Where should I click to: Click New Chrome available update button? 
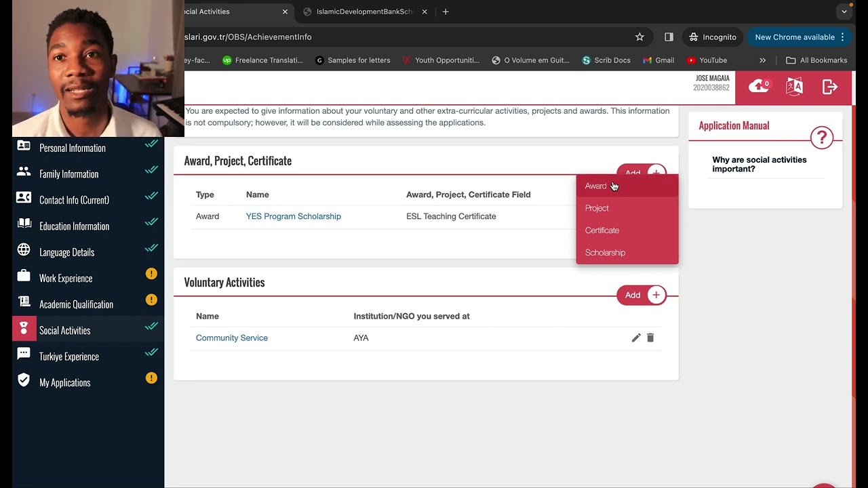(800, 37)
